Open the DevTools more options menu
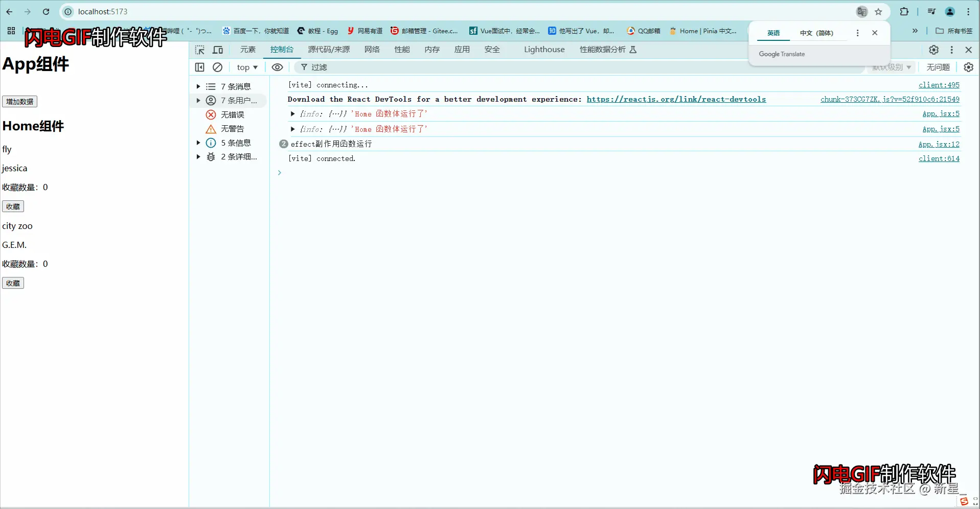This screenshot has width=980, height=509. [x=951, y=50]
